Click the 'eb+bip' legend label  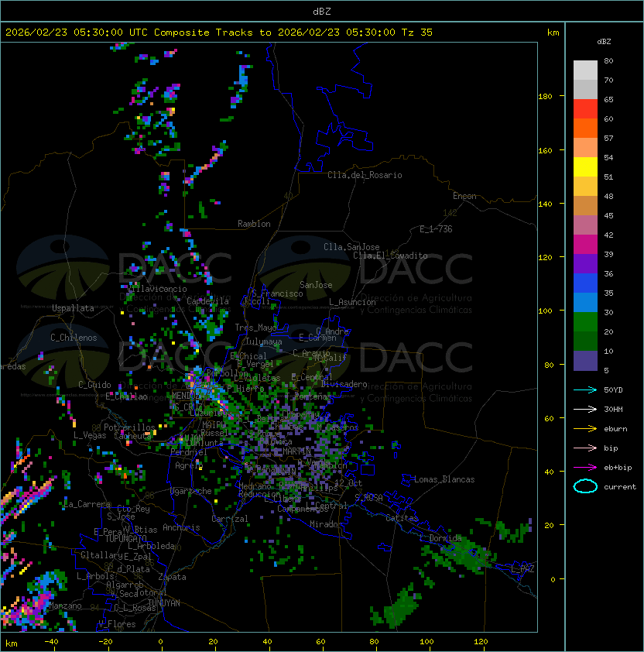click(x=618, y=468)
